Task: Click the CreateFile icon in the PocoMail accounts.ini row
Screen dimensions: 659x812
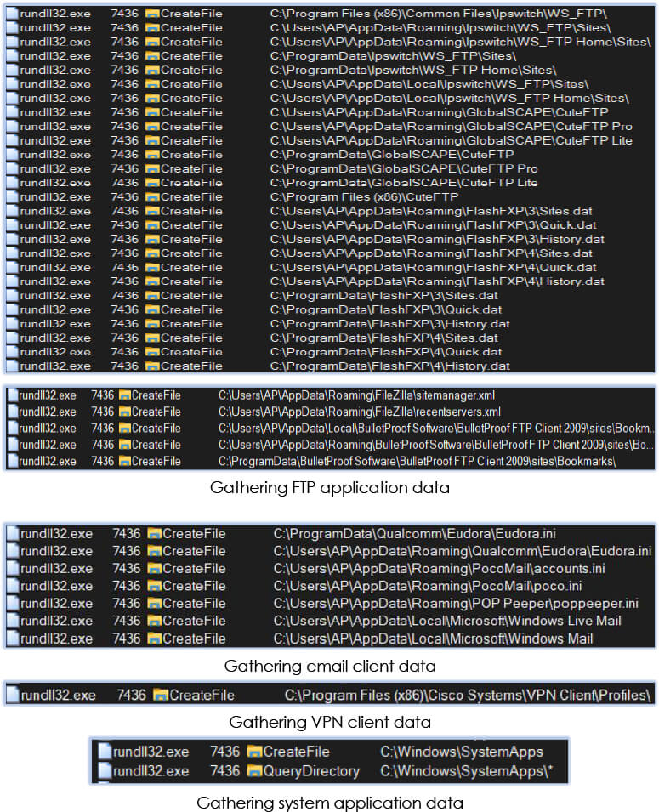Action: (x=155, y=569)
